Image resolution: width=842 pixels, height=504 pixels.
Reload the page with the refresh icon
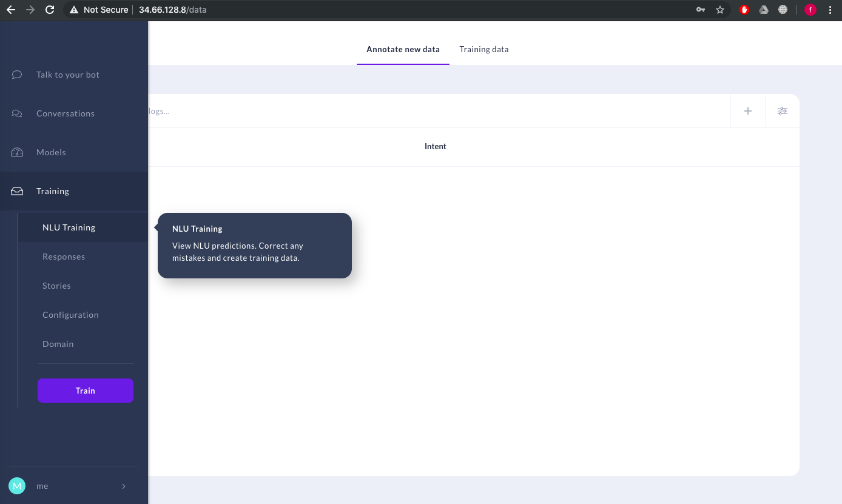click(x=50, y=9)
